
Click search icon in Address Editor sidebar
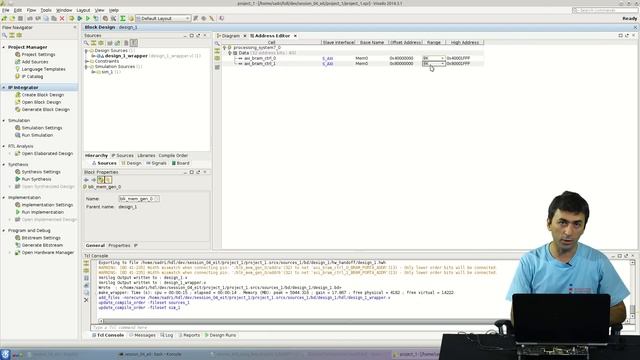tap(217, 44)
